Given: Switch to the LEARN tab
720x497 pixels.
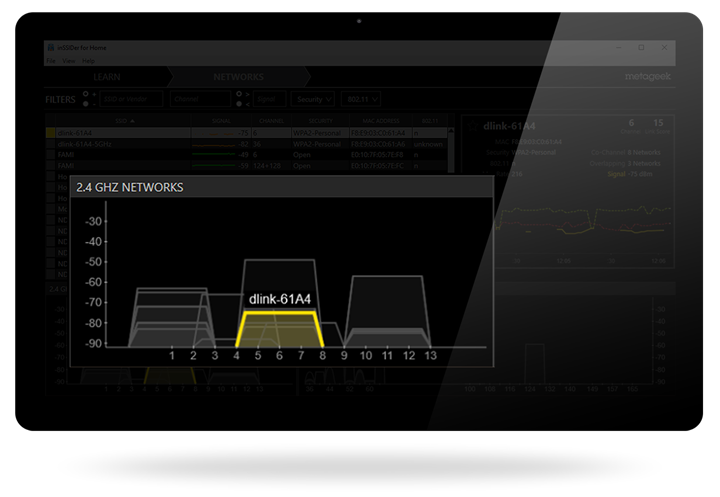Looking at the screenshot, I should click(107, 77).
